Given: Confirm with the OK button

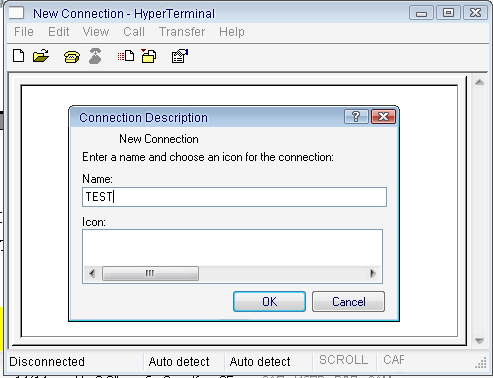Looking at the screenshot, I should pos(269,302).
